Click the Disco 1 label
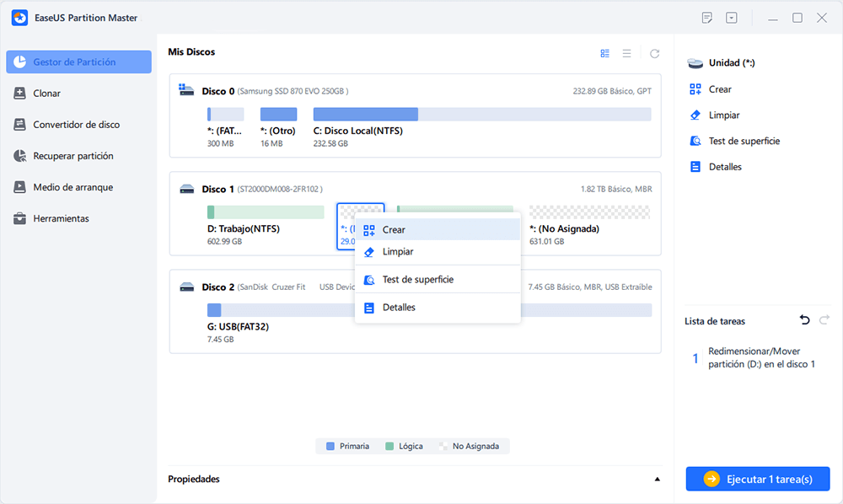This screenshot has height=504, width=843. [x=217, y=189]
